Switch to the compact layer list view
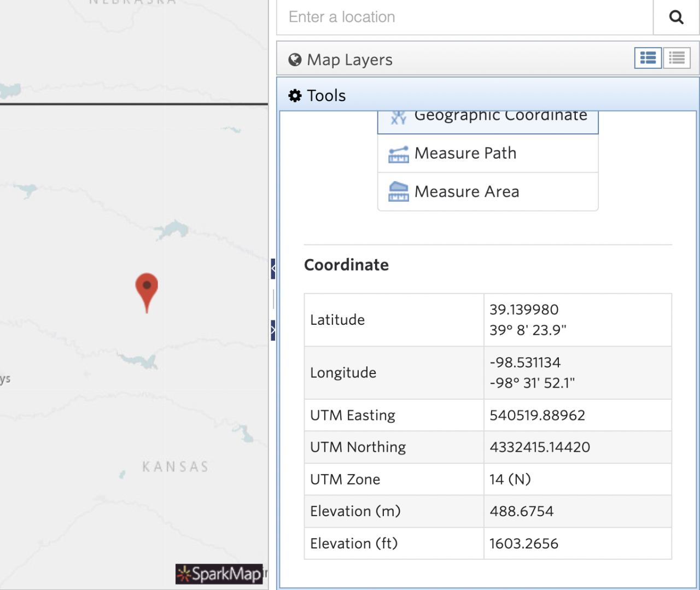 click(x=676, y=58)
